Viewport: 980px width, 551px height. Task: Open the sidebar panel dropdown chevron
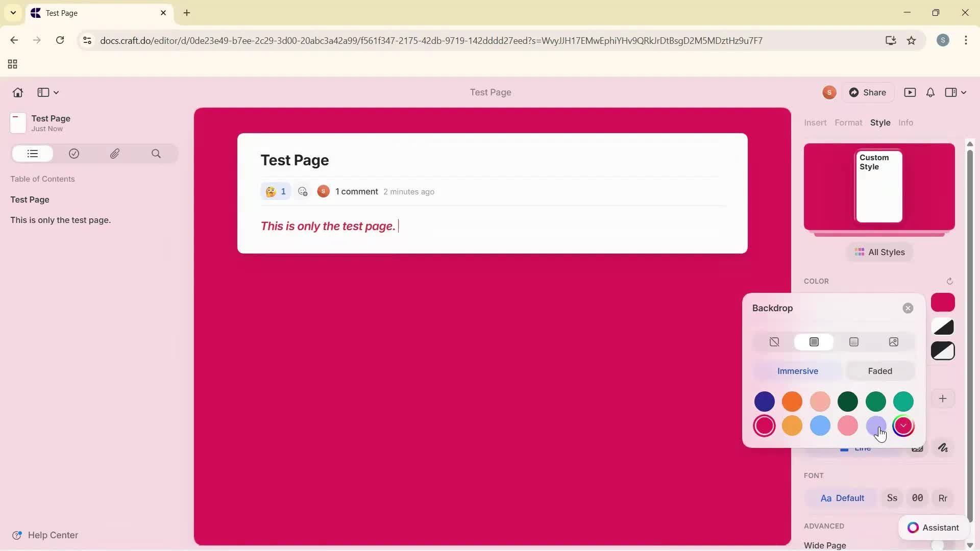[56, 92]
